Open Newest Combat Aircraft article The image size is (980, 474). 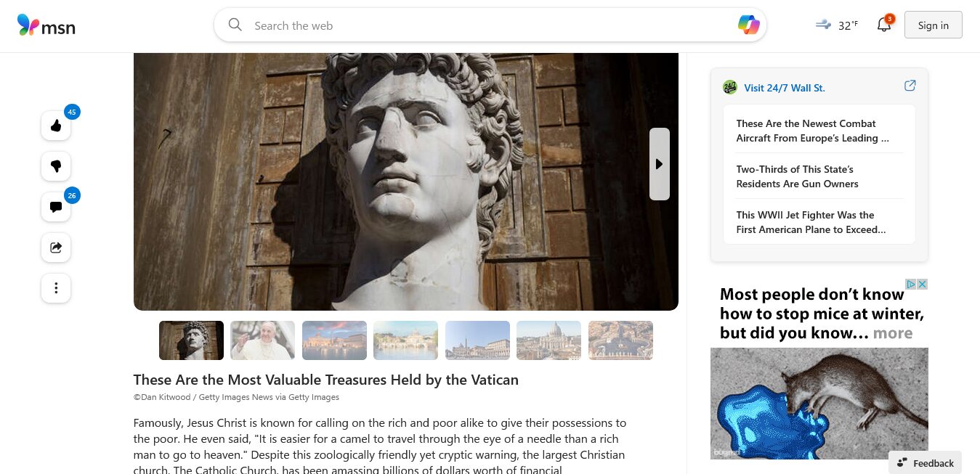click(813, 131)
